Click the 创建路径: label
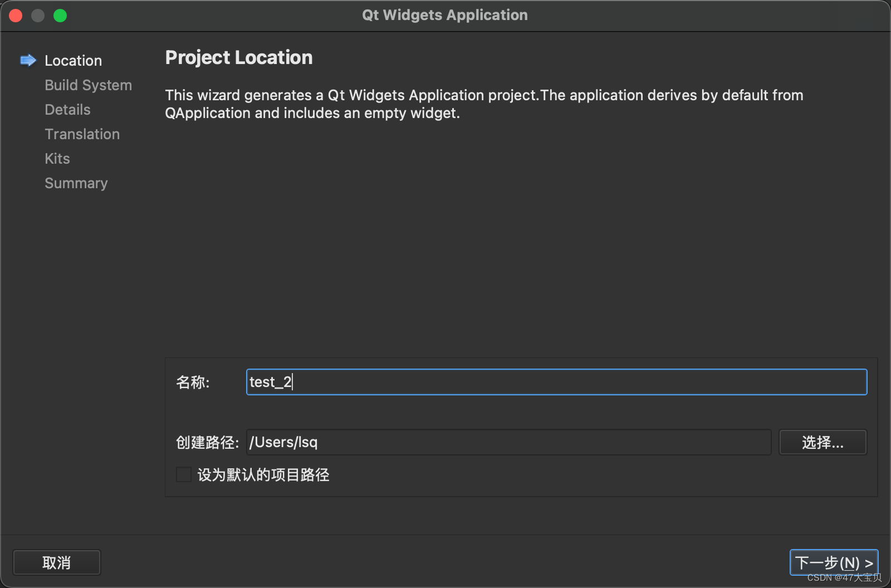 tap(207, 442)
